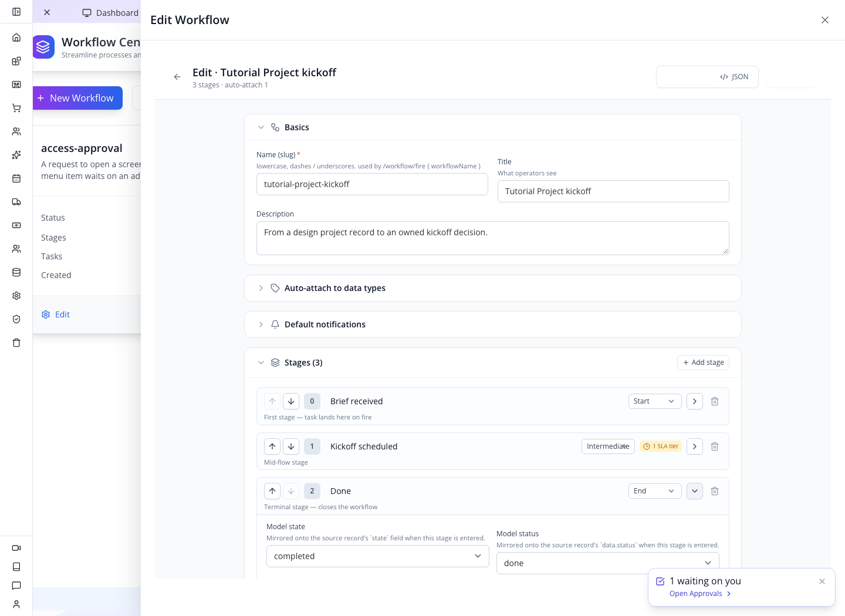Toggle the left sidebar panel icon
845x616 pixels.
point(16,12)
